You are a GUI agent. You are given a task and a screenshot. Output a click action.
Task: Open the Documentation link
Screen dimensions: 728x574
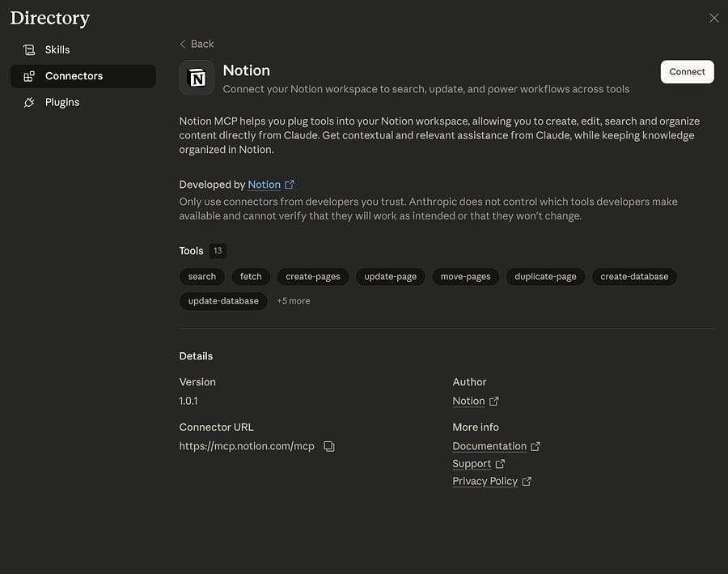[489, 446]
